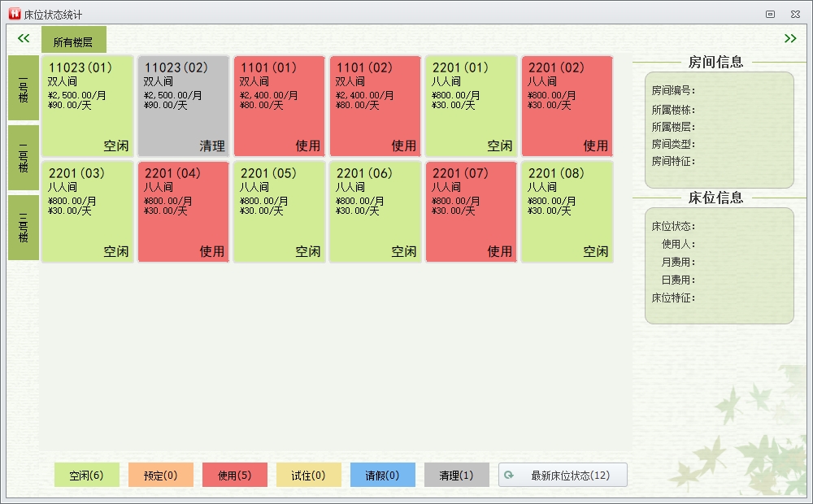
Task: Click the app icon in the title bar
Action: click(14, 14)
